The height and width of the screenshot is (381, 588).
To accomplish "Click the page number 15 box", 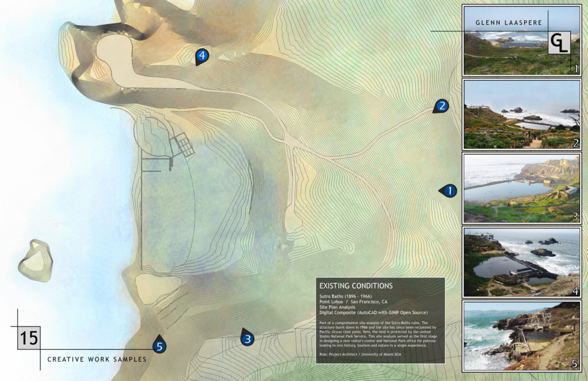I will (29, 337).
